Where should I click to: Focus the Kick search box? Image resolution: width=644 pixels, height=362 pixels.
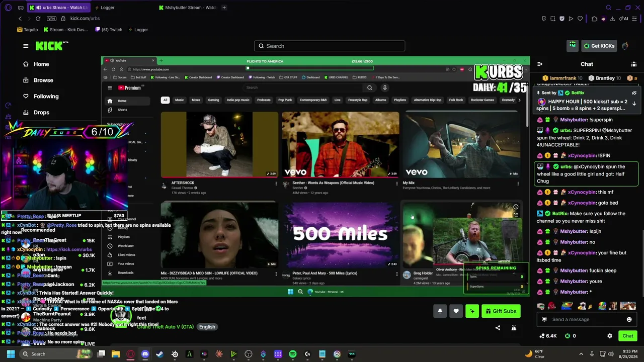point(330,46)
